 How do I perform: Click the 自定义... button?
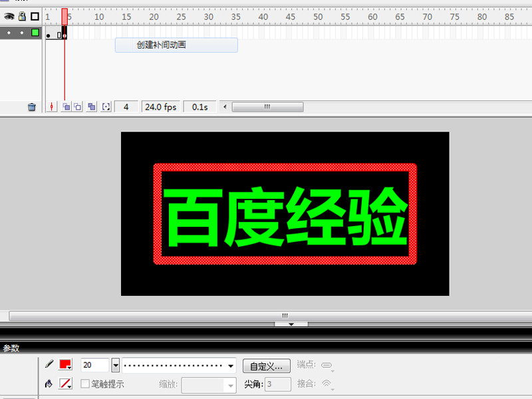[x=267, y=366]
